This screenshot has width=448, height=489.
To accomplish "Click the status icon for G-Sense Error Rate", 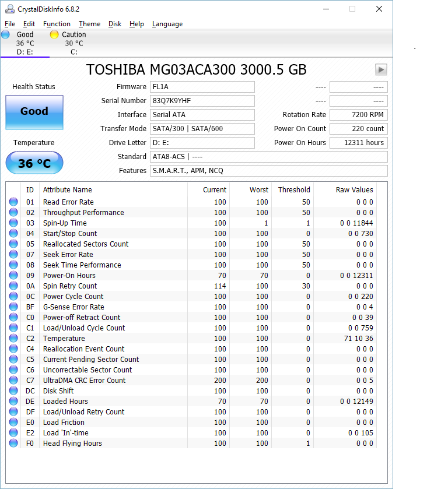I will 13,307.
